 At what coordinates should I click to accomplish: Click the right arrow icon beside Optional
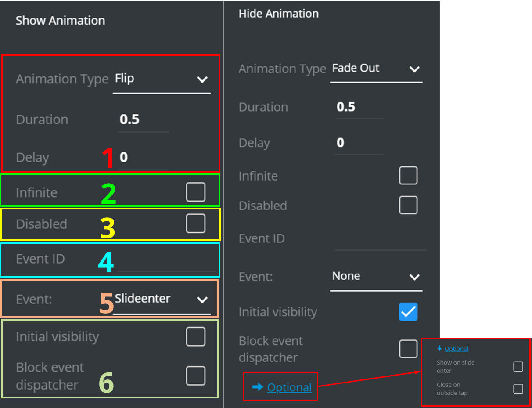(258, 387)
